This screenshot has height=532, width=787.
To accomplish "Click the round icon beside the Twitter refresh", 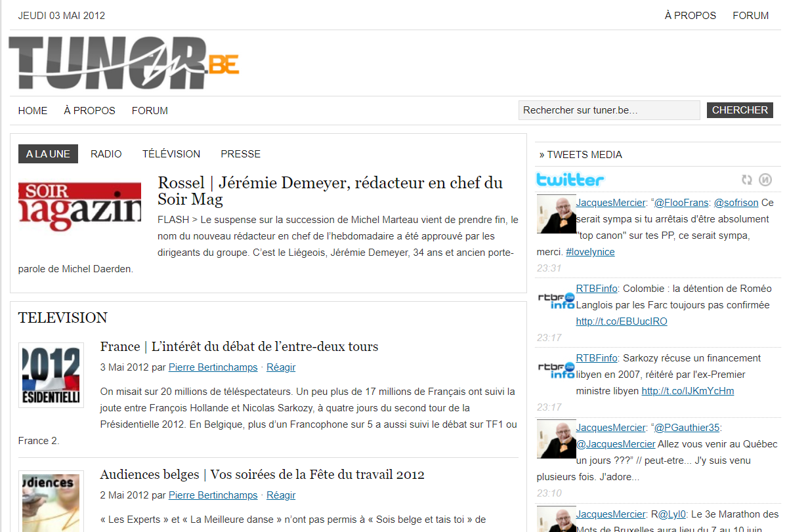I will 765,180.
